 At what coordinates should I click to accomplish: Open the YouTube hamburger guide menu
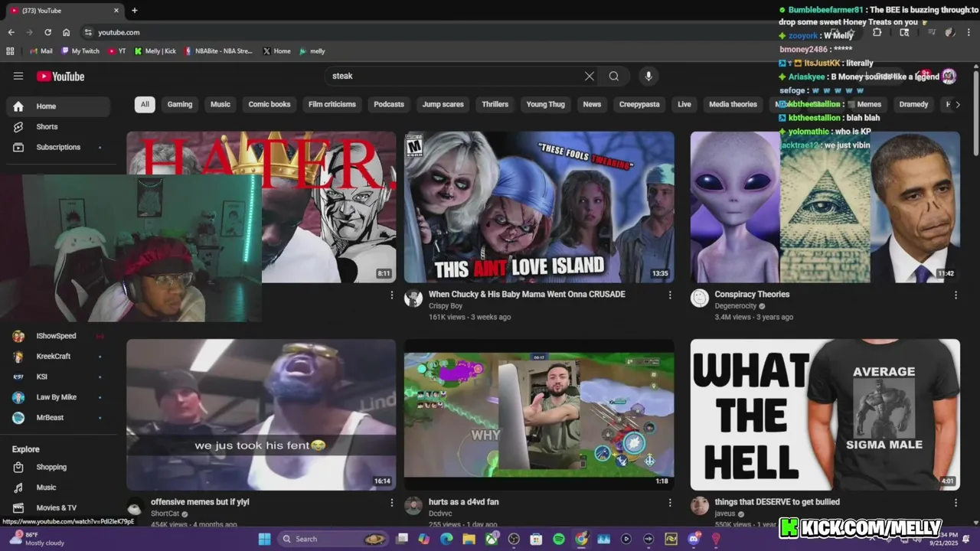pos(18,76)
